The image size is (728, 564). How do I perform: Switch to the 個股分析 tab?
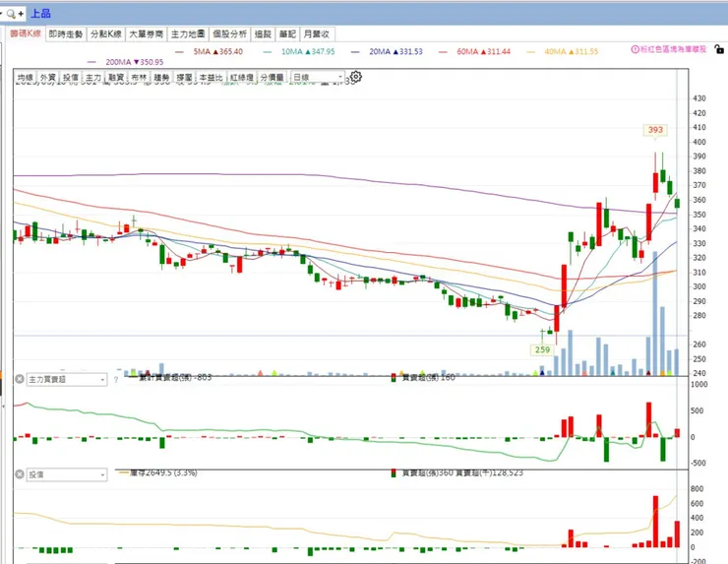click(229, 33)
